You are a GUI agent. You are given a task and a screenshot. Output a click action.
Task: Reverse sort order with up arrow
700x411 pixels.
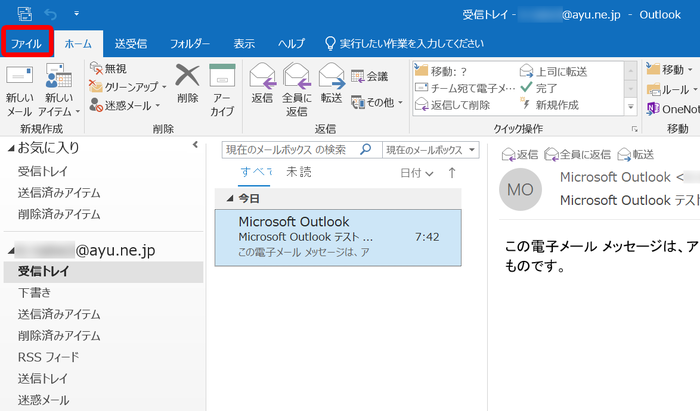pos(452,173)
